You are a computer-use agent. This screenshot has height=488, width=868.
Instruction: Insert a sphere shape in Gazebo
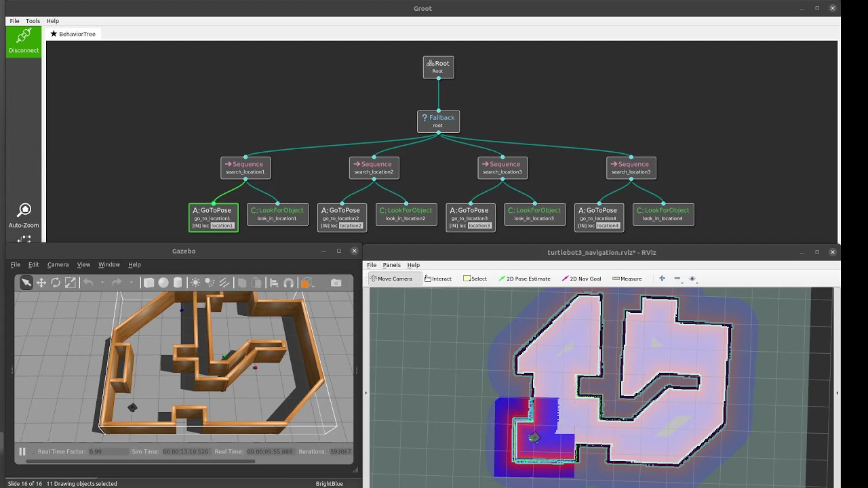(163, 283)
